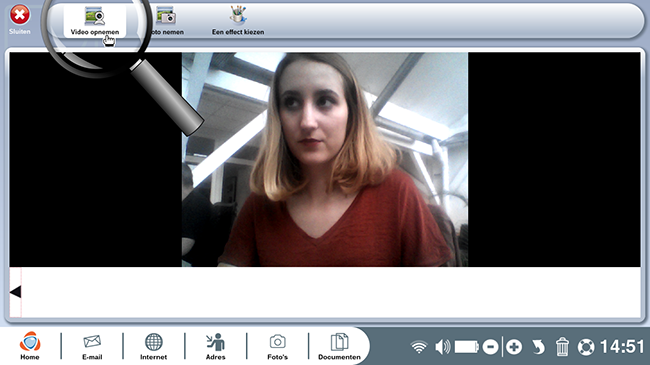Click the webcam preview image
Image resolution: width=650 pixels, height=365 pixels.
[325, 159]
